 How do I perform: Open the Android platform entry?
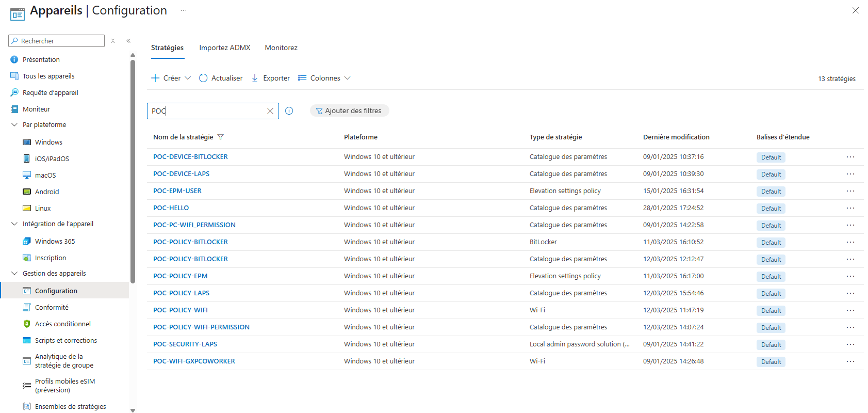pos(47,192)
